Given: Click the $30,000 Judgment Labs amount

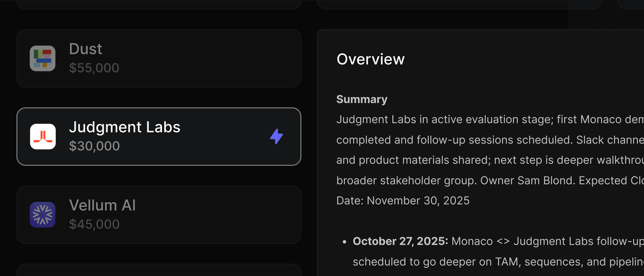Looking at the screenshot, I should (x=94, y=146).
